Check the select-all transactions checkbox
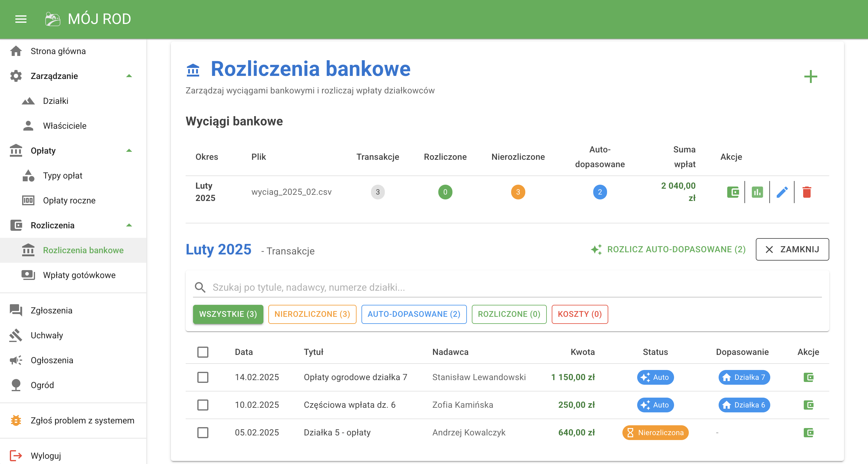 point(203,352)
